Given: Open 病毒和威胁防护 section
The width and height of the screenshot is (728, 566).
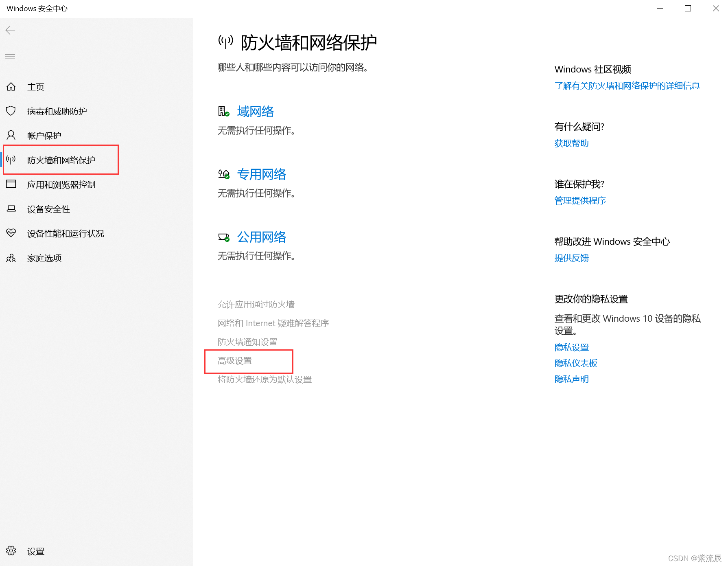Looking at the screenshot, I should click(57, 111).
